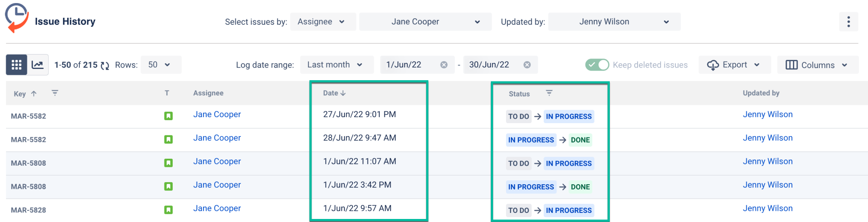Click the Issue History clock logo
The image size is (868, 222).
coord(16,18)
